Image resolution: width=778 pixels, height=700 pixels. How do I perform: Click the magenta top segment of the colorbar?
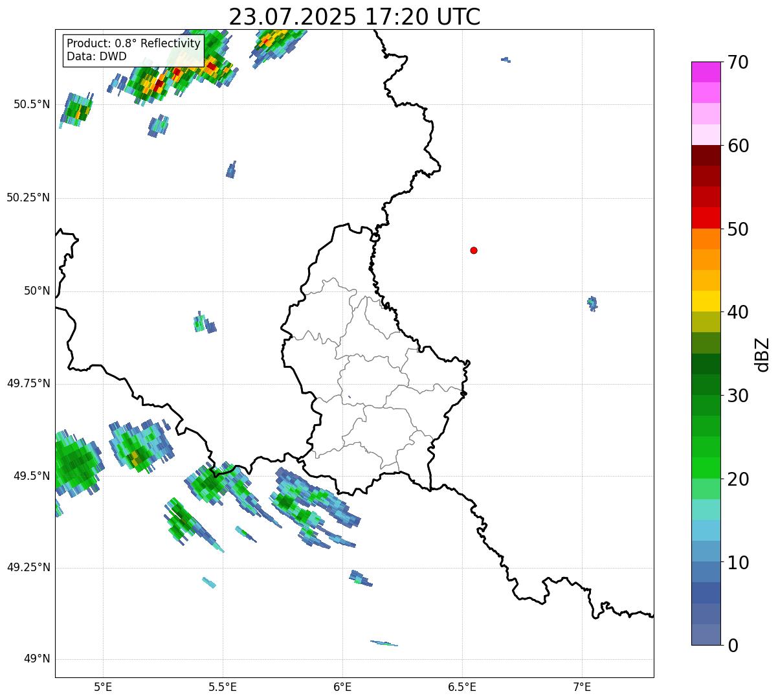(706, 72)
